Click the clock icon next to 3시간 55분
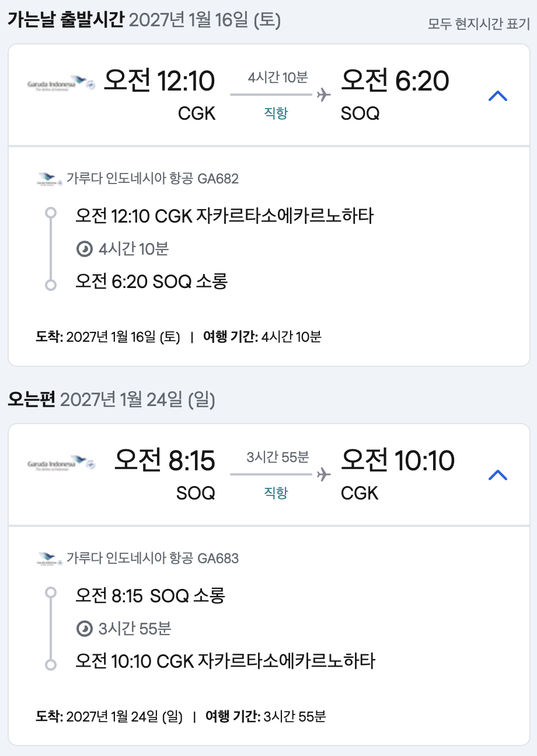The width and height of the screenshot is (537, 756). tap(85, 629)
